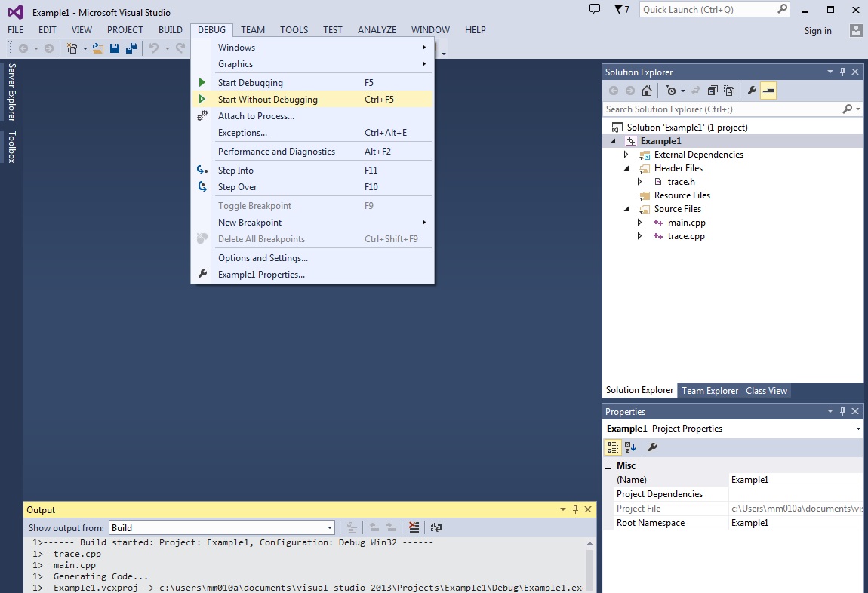Screen dimensions: 868x593
Task: Open the Server Explorer side tab
Action: [x=11, y=92]
